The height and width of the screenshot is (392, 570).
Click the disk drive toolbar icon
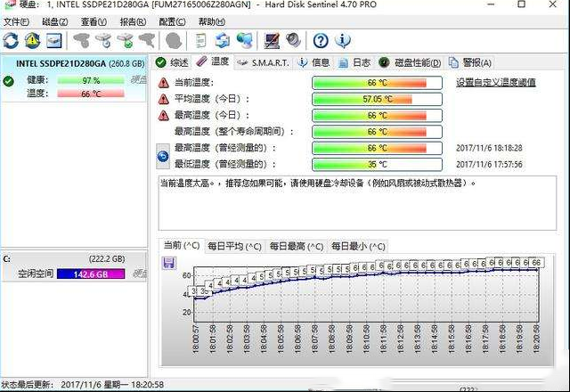tap(54, 40)
